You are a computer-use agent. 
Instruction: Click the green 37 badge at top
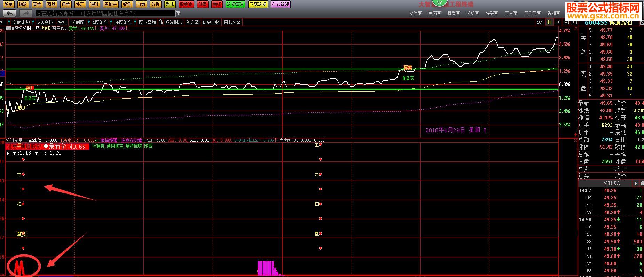[x=439, y=2]
